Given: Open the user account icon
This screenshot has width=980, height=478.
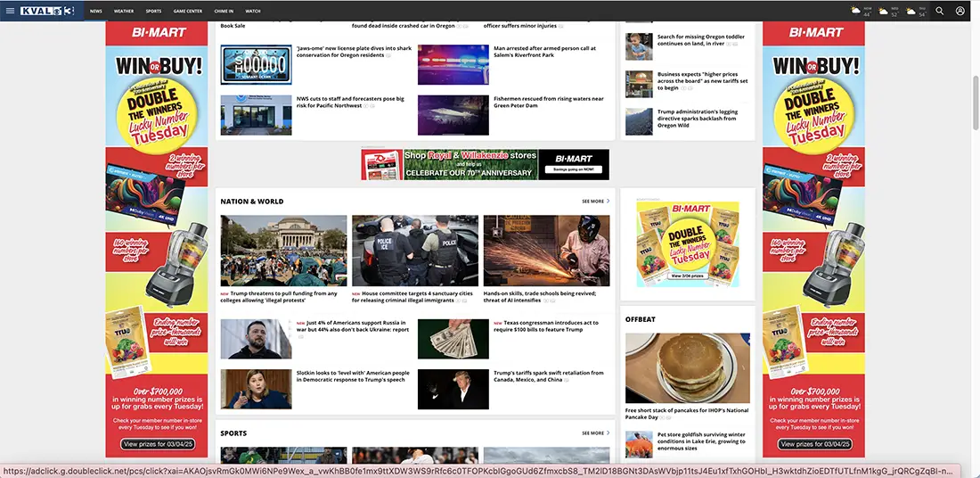Looking at the screenshot, I should click(x=960, y=11).
